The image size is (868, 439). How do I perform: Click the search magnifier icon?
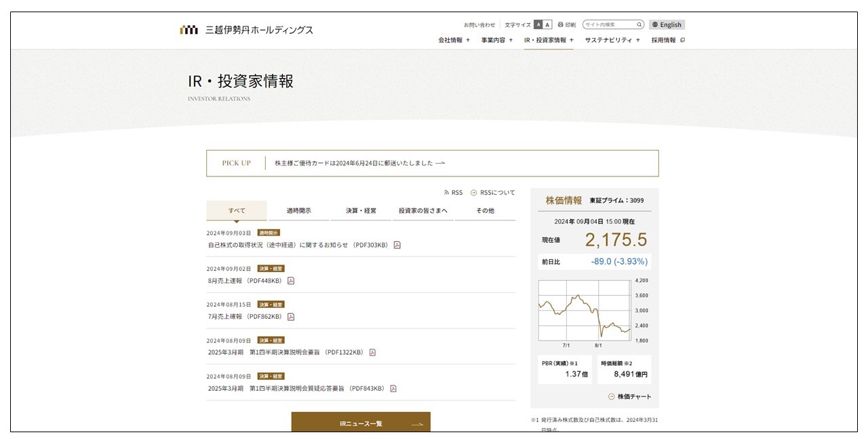tap(639, 24)
